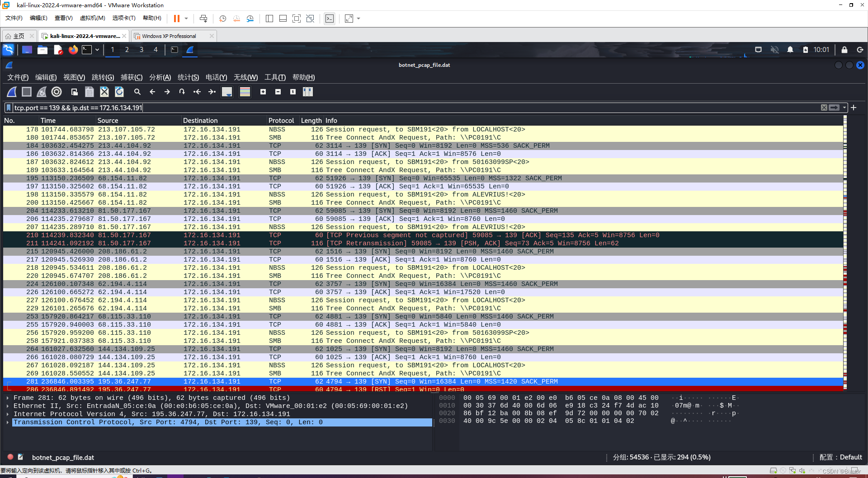Viewport: 868px width, 478px height.
Task: Open VMware 虚拟机(M) menu
Action: tap(92, 18)
